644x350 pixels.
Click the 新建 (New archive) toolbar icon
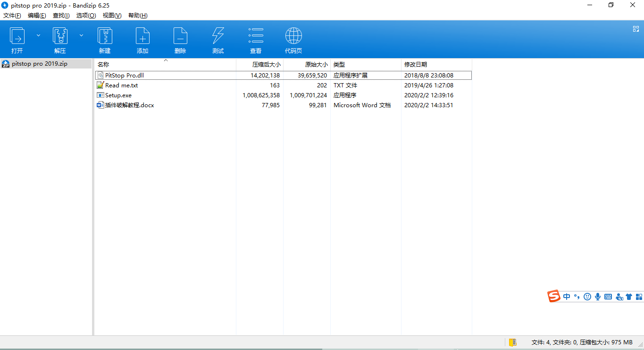(105, 36)
